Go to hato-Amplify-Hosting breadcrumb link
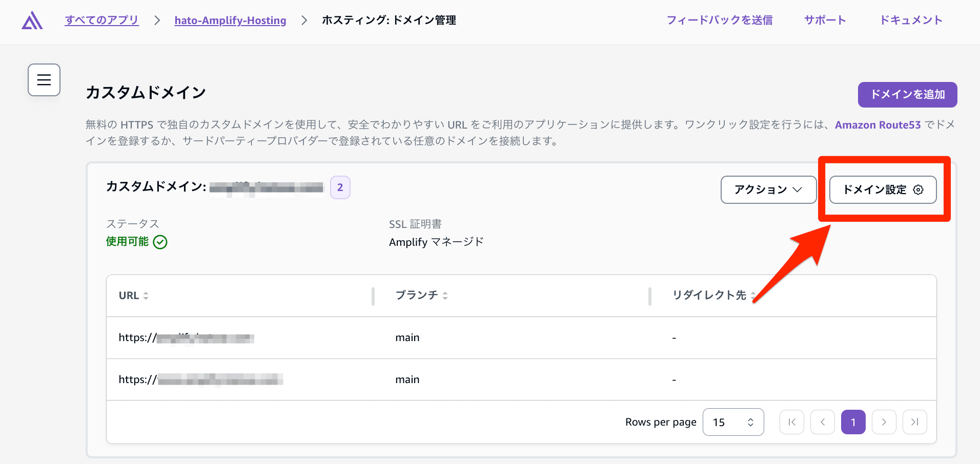The image size is (980, 464). pos(230,20)
